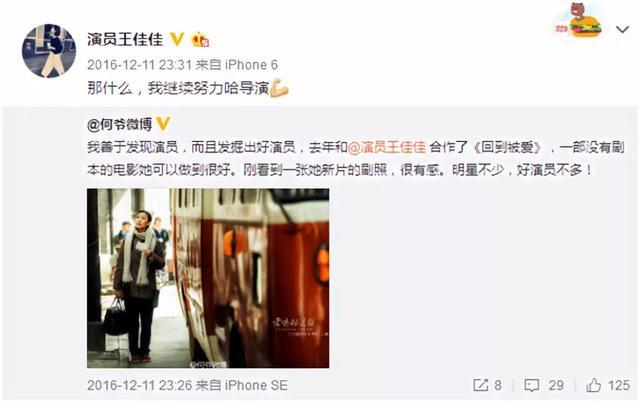Open the chevron dropdown menu on post

point(622,29)
